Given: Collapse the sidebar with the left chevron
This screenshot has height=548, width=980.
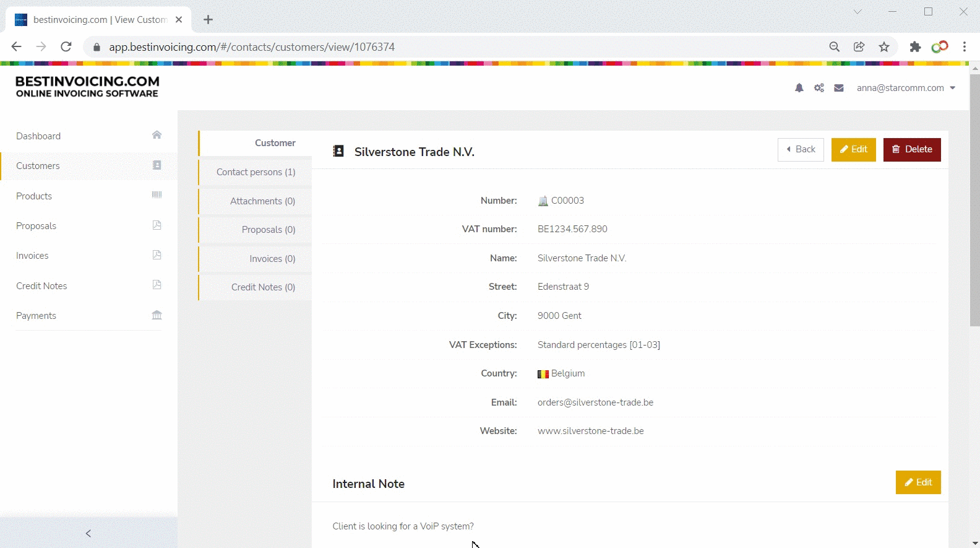Looking at the screenshot, I should coord(88,533).
